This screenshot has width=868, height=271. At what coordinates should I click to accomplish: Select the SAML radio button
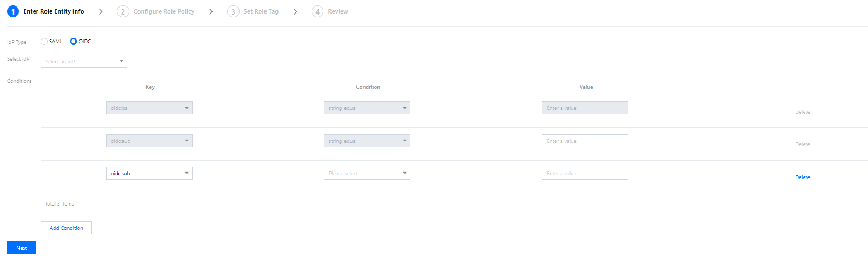[x=44, y=42]
